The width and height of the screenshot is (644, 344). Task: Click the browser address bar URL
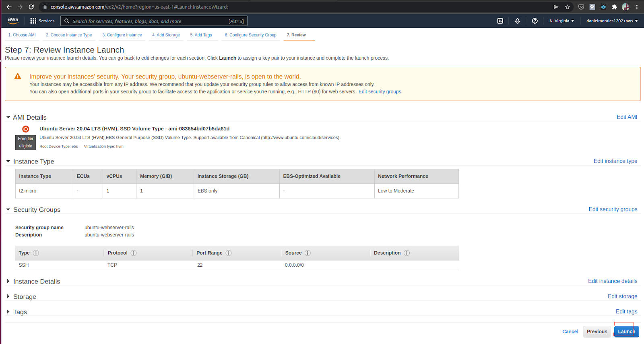(139, 7)
